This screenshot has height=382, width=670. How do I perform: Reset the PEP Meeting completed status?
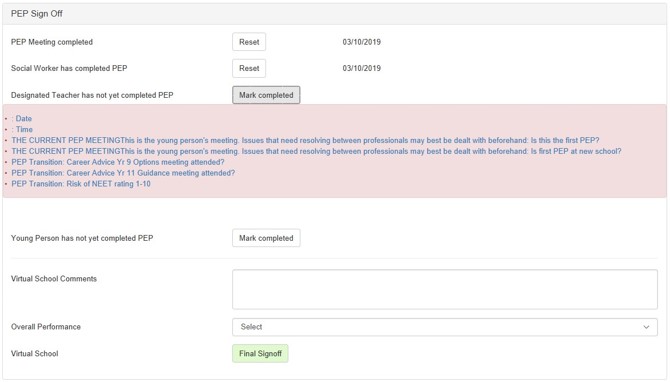[249, 42]
